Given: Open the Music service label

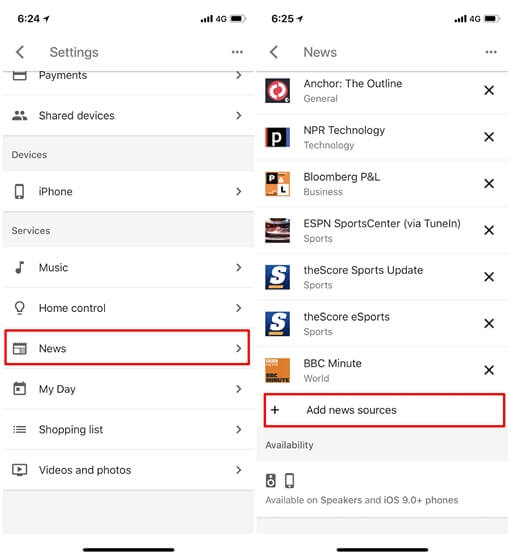Looking at the screenshot, I should pos(53,267).
